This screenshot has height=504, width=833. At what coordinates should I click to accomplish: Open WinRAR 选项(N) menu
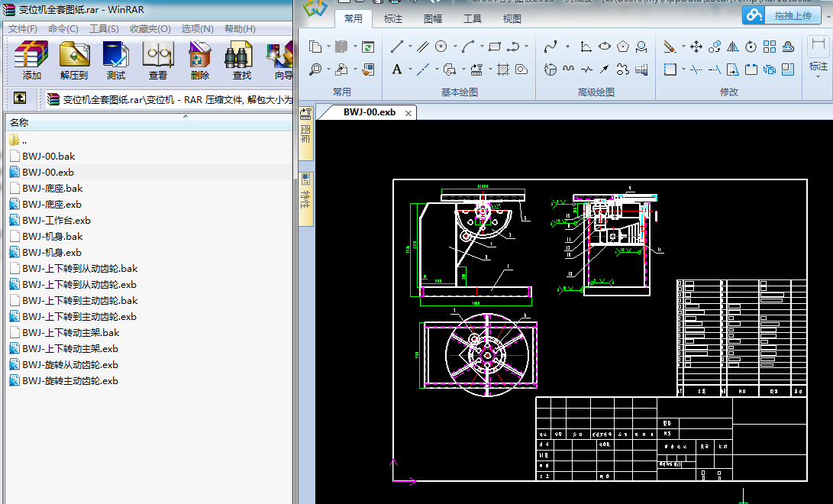197,29
